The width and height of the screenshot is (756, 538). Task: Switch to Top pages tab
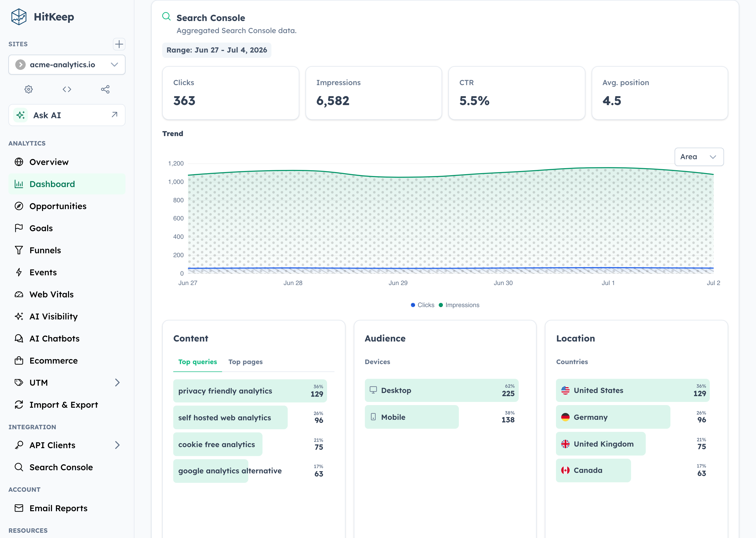[x=245, y=362]
